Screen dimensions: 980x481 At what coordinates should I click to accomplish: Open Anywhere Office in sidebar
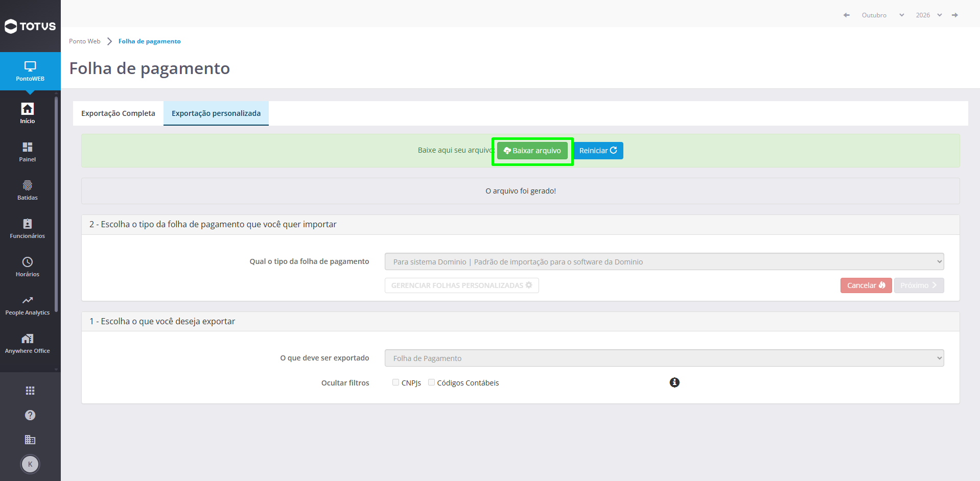(28, 343)
